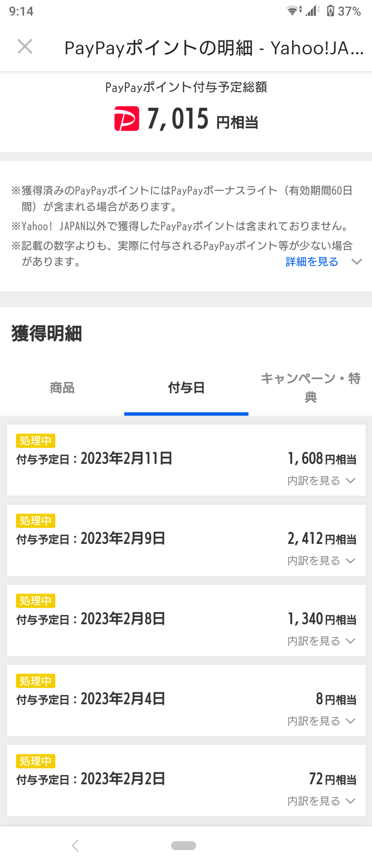Open the キャンペーン・特典 tab
372x868 pixels.
coord(310,388)
